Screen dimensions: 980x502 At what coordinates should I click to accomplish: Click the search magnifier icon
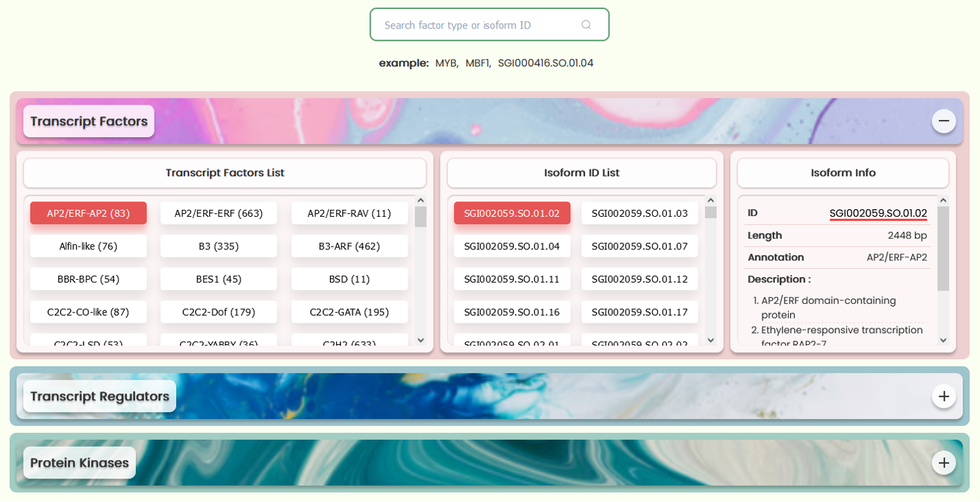586,24
